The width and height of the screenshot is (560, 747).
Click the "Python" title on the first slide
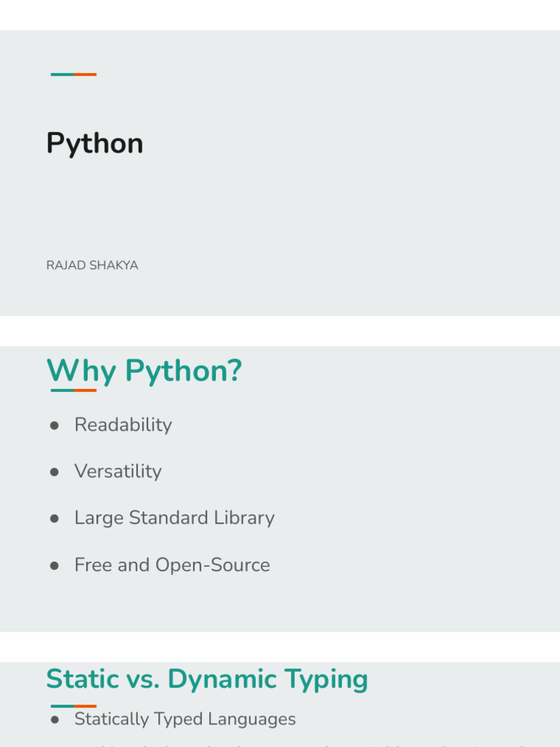(95, 144)
